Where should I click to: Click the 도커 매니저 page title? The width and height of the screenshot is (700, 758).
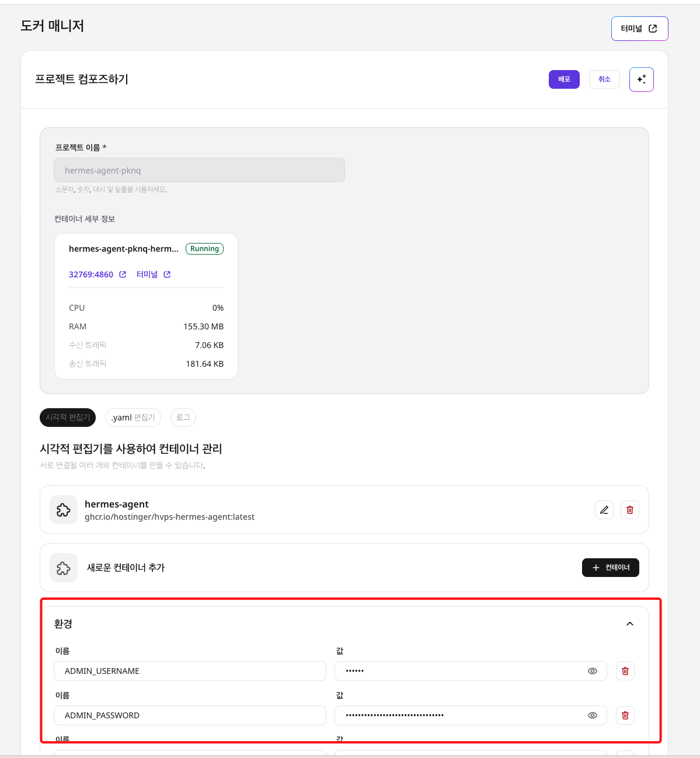tap(53, 26)
